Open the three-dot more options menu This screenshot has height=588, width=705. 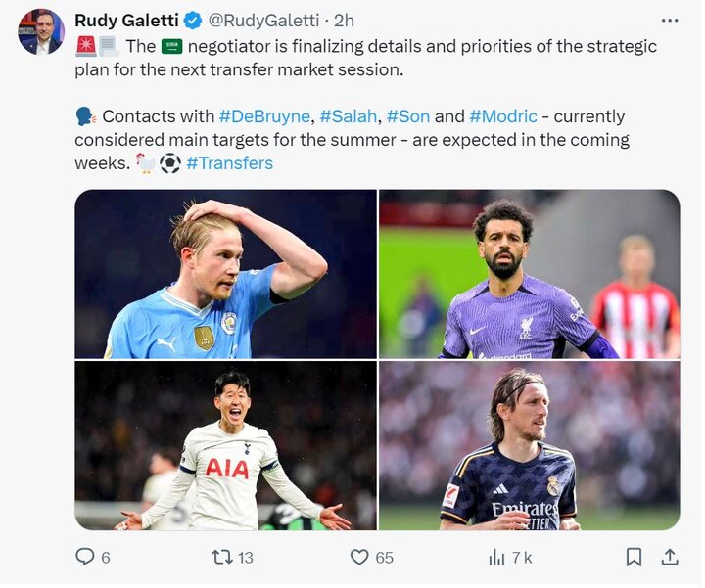(670, 21)
